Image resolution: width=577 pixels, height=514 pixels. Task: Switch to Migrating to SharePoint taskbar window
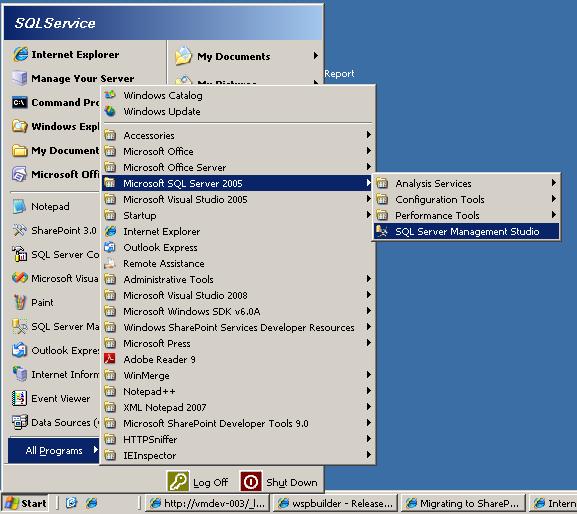coord(462,503)
